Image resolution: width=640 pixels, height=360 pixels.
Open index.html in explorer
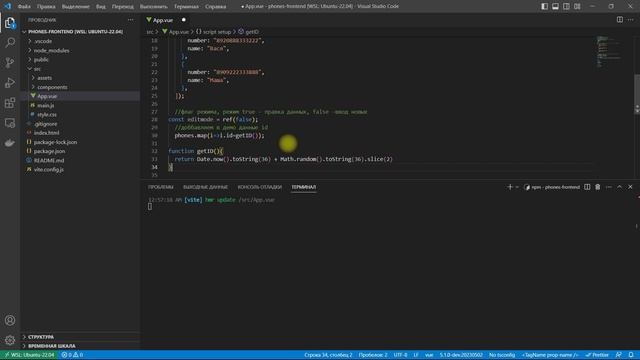tap(46, 133)
